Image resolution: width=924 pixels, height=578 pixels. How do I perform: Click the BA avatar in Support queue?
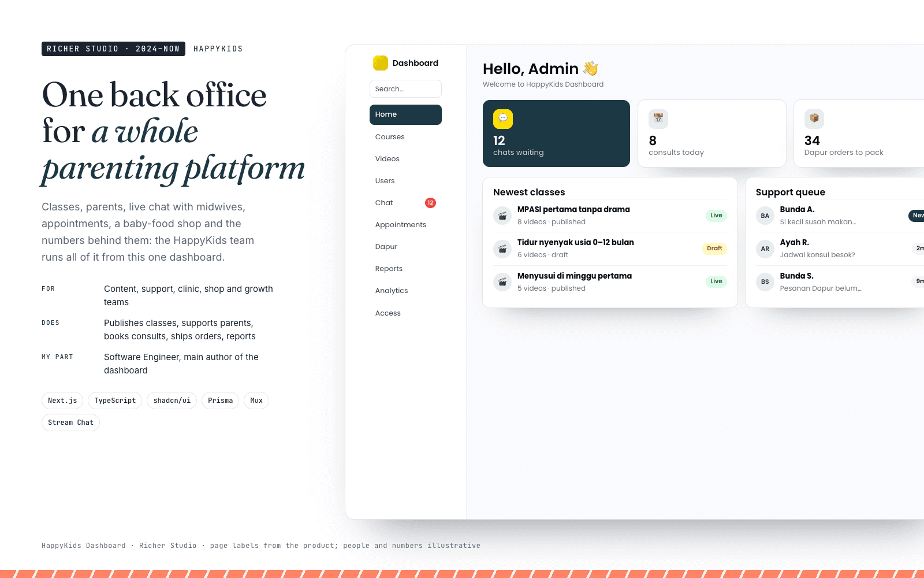tap(765, 216)
